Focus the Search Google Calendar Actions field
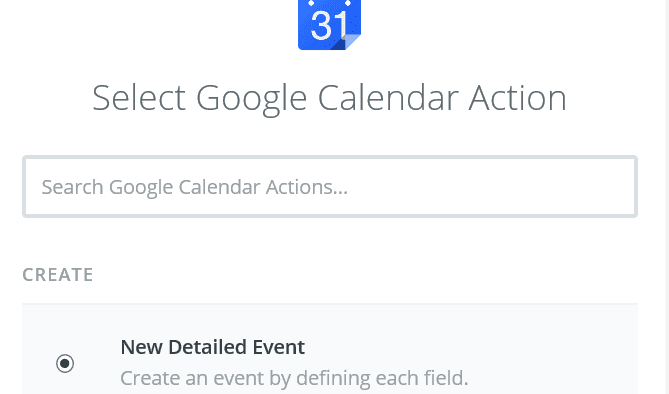Image resolution: width=669 pixels, height=394 pixels. pos(330,187)
